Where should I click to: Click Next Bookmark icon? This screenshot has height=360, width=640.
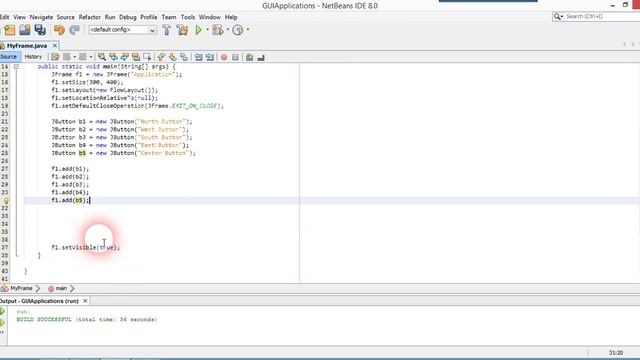[x=173, y=57]
